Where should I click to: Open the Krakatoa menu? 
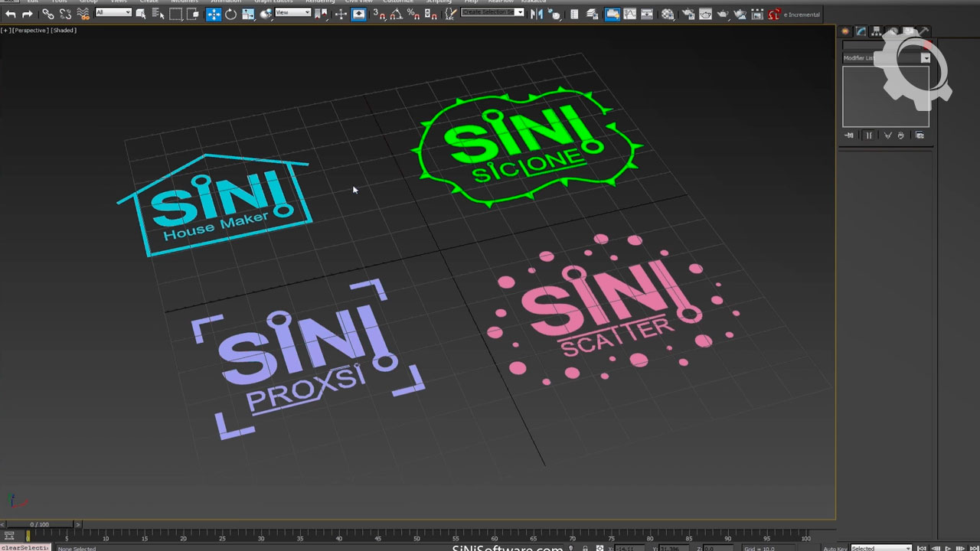click(533, 2)
